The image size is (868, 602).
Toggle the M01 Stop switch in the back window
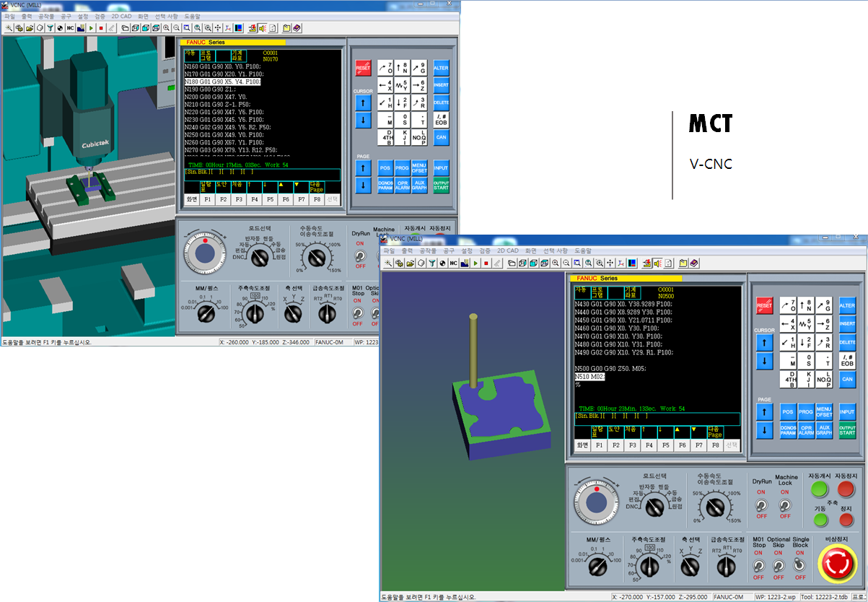[x=357, y=313]
